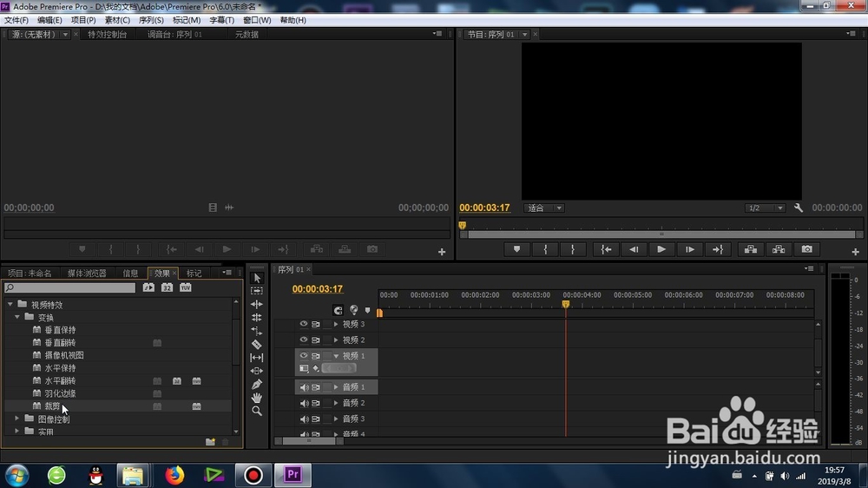Open the 源 source monitor dropdown
The width and height of the screenshot is (868, 488).
[65, 35]
